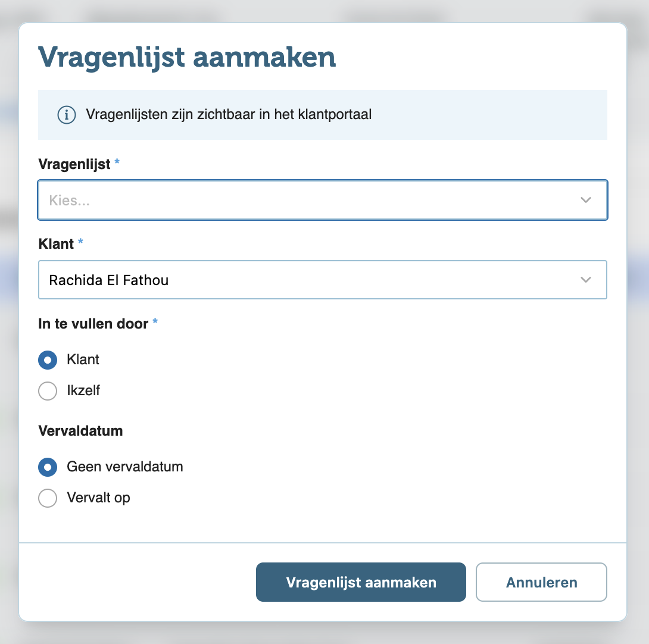Click the Vervaldatum section label
This screenshot has height=644, width=649.
(x=80, y=431)
